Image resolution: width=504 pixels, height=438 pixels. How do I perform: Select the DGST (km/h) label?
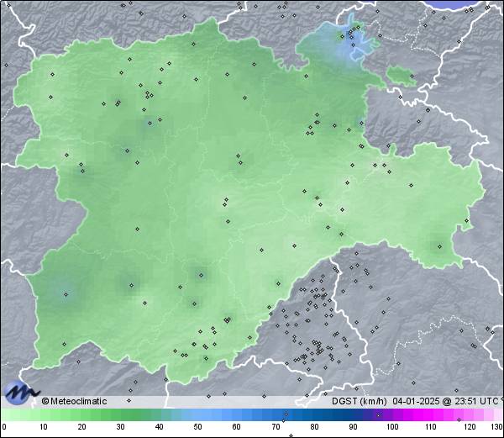(360, 401)
